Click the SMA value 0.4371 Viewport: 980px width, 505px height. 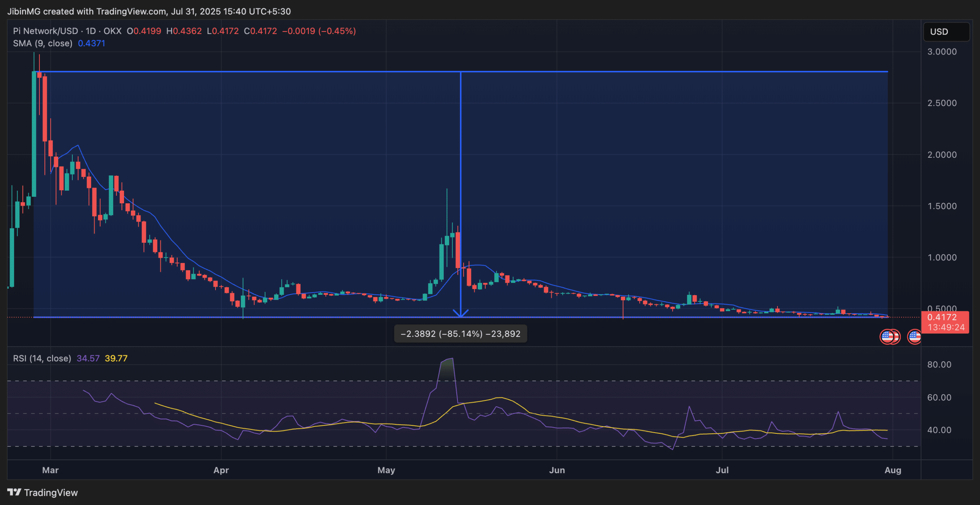[91, 43]
